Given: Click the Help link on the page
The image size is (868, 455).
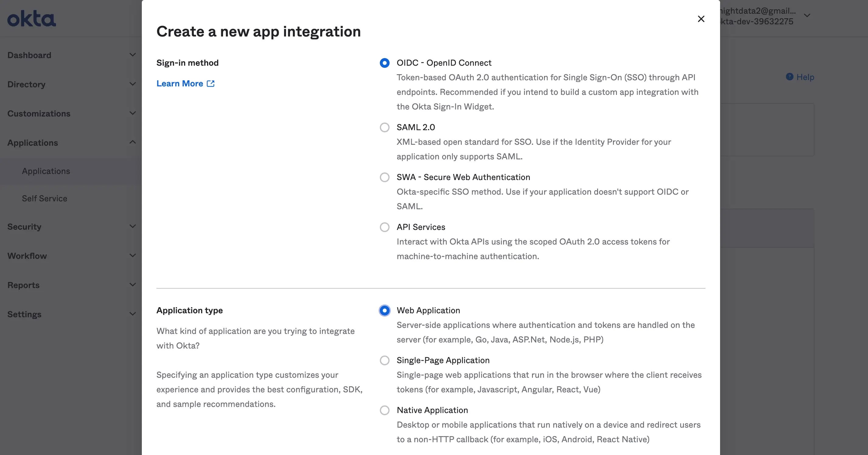Looking at the screenshot, I should [805, 77].
